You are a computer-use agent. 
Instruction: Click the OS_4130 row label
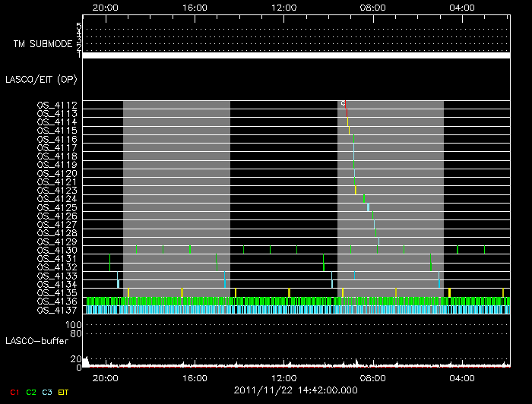[x=57, y=250]
